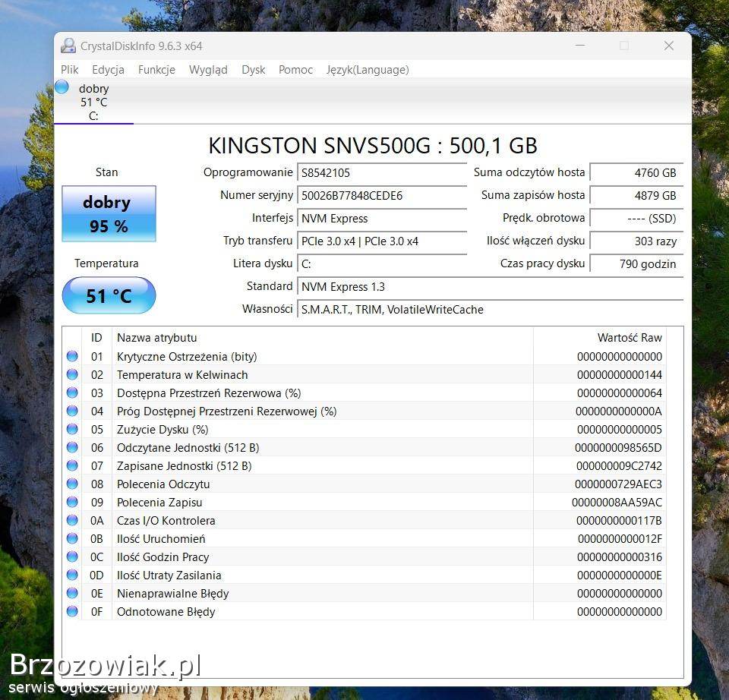
Task: Click the status orb for Polecenia Zapisu row
Action: pos(72,502)
